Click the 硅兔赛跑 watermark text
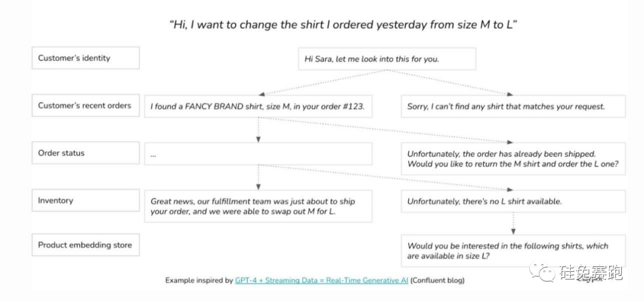This screenshot has height=301, width=644. [590, 273]
